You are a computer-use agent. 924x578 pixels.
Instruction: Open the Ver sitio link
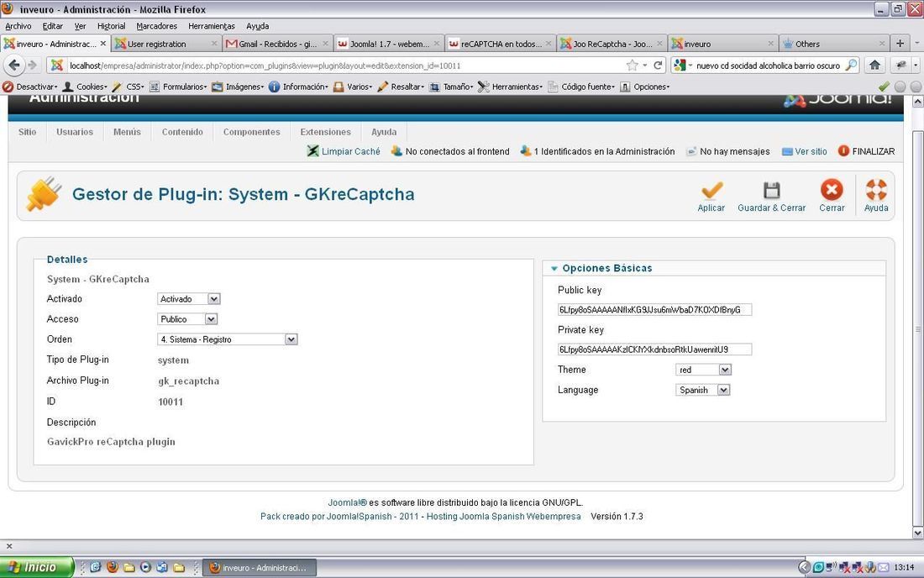[805, 151]
